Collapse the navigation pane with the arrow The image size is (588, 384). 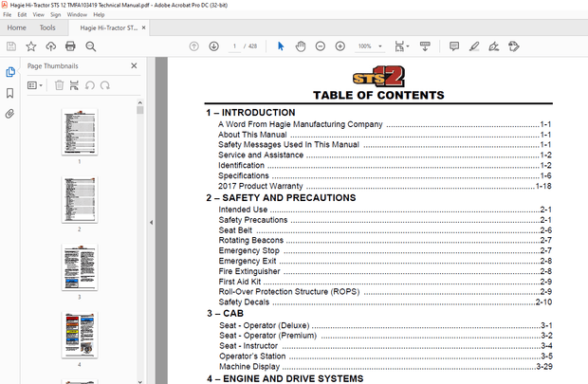(x=151, y=223)
